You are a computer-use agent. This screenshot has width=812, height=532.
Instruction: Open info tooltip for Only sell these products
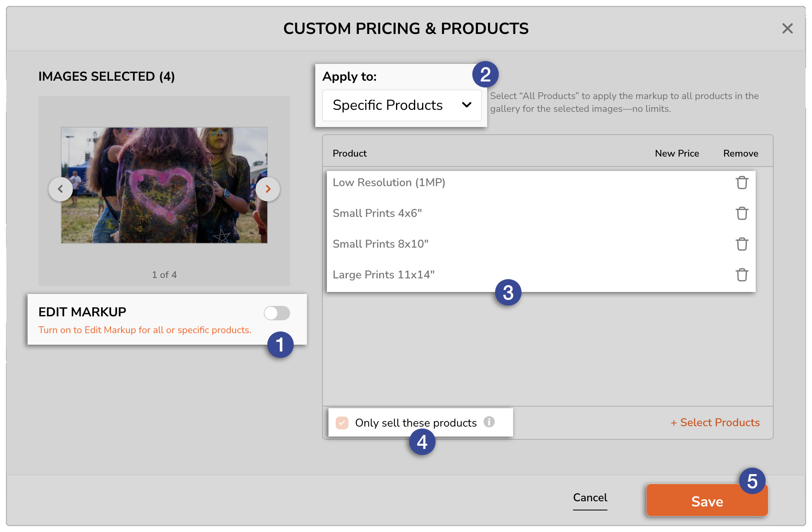[x=489, y=422]
